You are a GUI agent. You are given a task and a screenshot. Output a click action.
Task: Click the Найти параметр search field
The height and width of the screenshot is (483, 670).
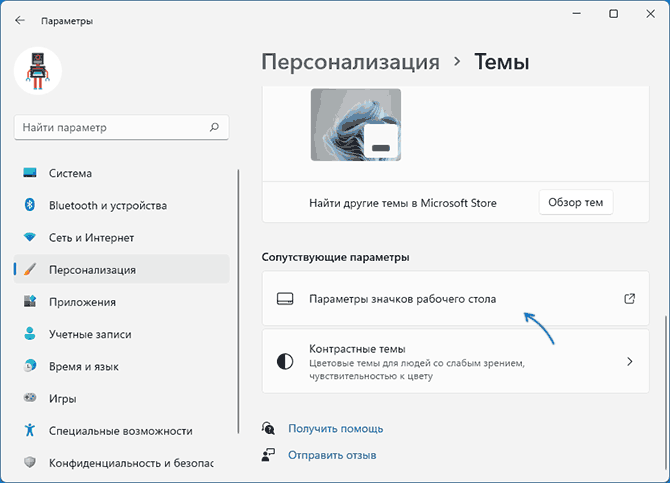[122, 127]
